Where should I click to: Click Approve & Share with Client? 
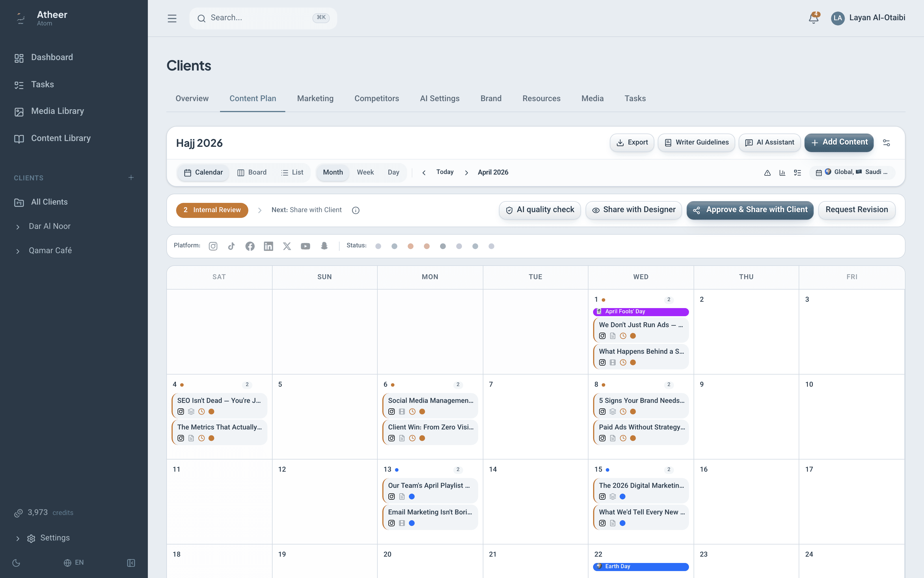pyautogui.click(x=750, y=210)
